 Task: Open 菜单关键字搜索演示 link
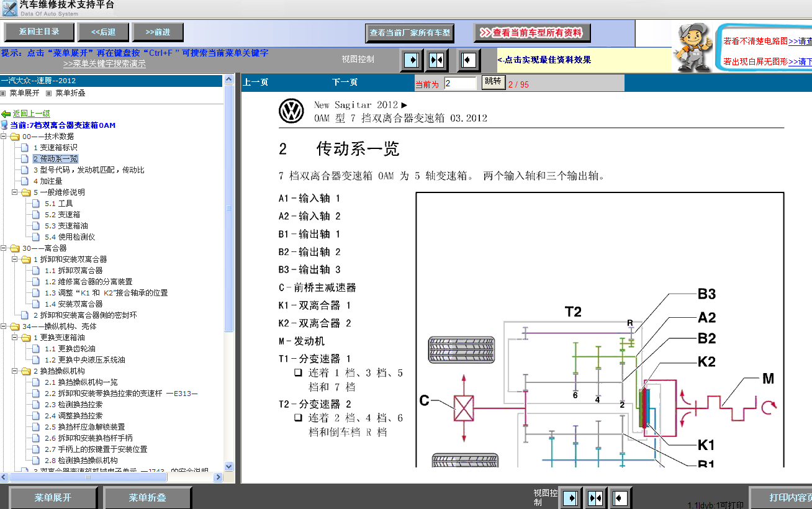(104, 63)
